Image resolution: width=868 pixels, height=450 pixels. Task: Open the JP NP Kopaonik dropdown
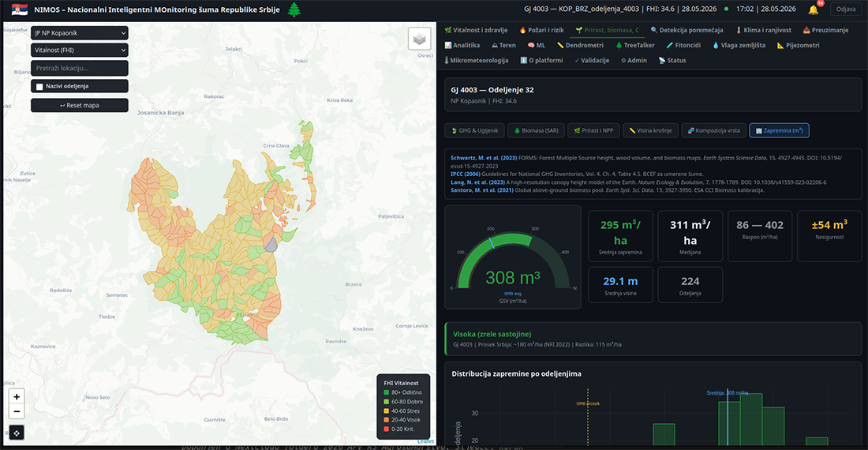pos(80,32)
